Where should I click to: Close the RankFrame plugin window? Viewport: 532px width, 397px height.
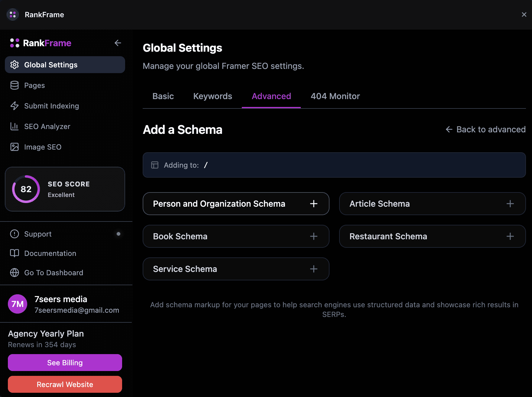(524, 15)
